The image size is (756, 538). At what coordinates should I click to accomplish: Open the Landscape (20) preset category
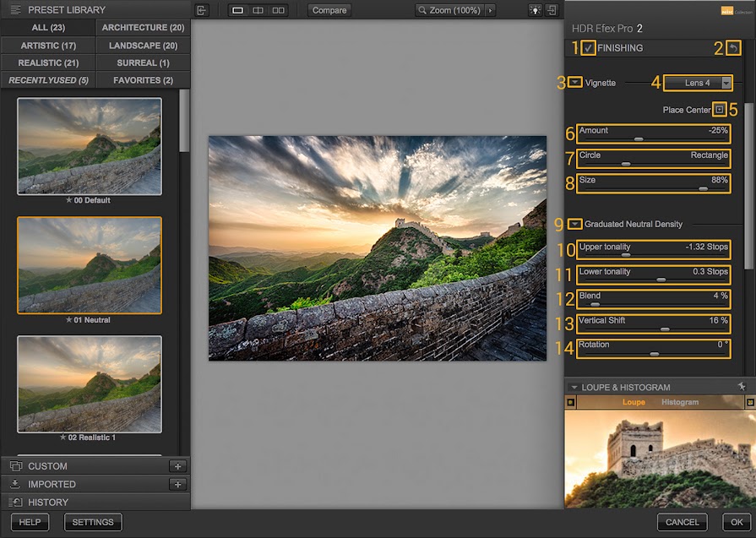click(x=142, y=45)
